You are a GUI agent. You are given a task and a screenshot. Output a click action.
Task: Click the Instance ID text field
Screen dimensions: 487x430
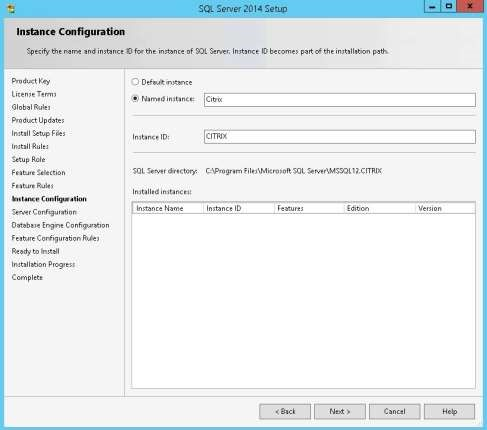click(x=340, y=137)
